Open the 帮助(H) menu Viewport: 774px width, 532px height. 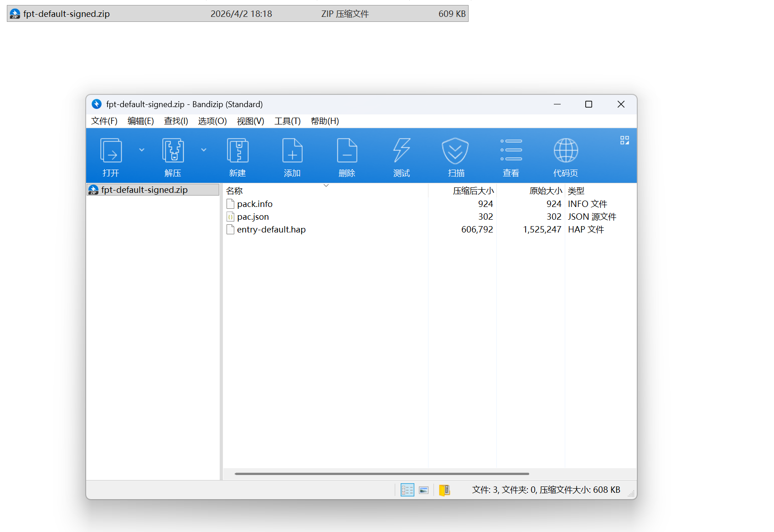point(325,121)
